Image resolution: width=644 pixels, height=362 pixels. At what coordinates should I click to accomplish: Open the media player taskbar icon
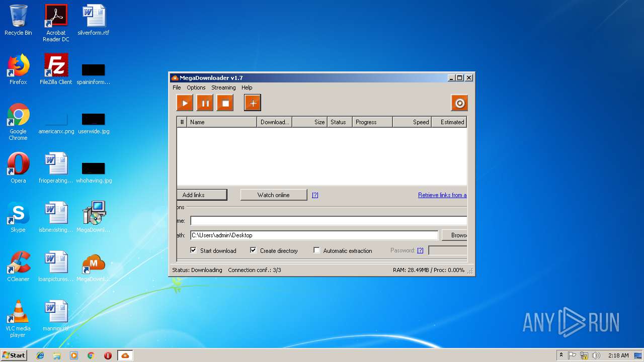point(74,355)
